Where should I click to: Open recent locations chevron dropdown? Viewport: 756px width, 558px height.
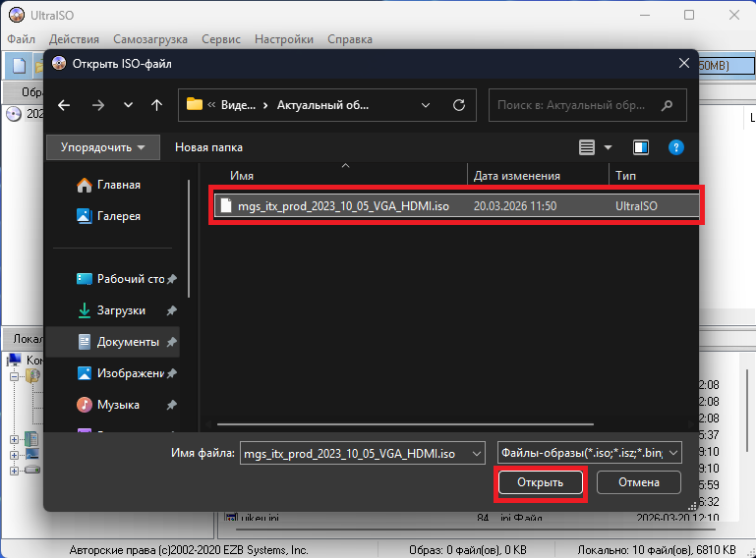pyautogui.click(x=128, y=104)
